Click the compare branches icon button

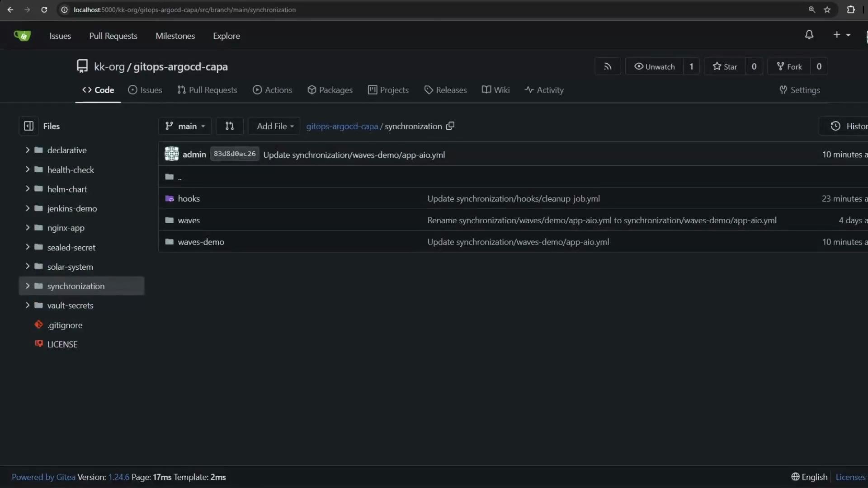point(230,126)
